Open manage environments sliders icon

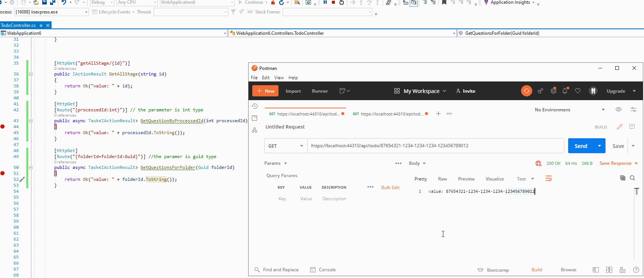point(634,109)
